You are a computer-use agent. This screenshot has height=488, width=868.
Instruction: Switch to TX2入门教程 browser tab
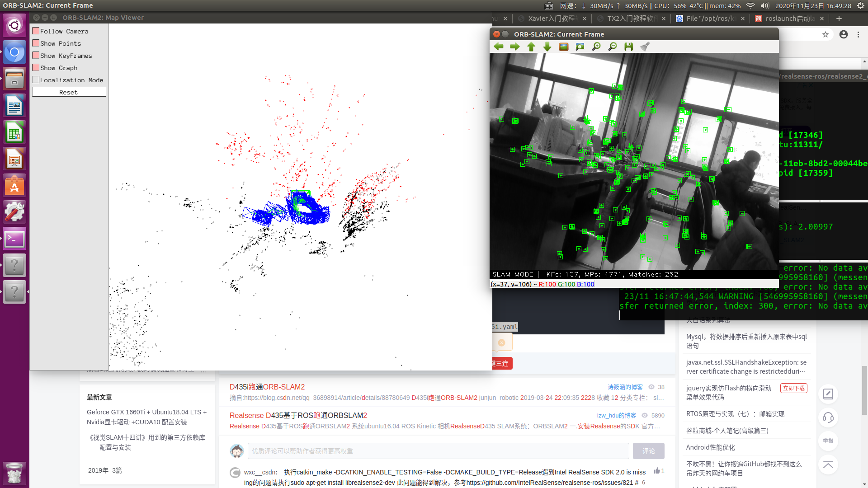click(632, 19)
